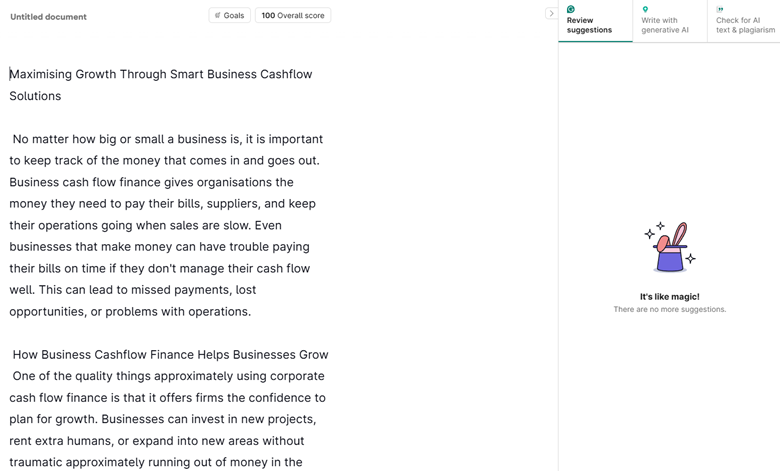Click the lightbulb icon for generative AI
This screenshot has height=471, width=780.
click(645, 9)
